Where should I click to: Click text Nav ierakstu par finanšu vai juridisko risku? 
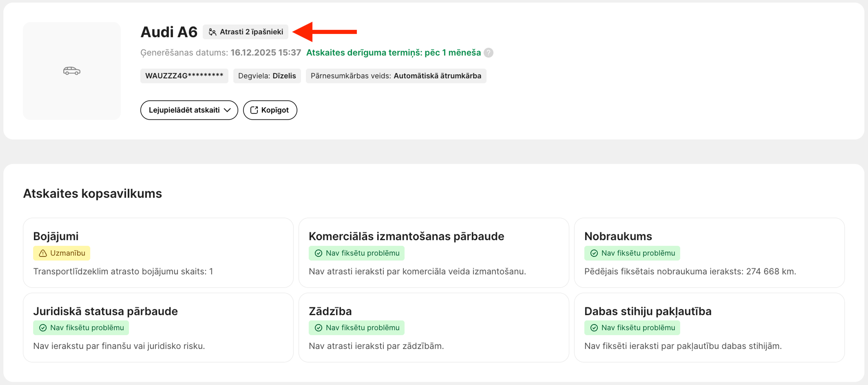pos(119,346)
